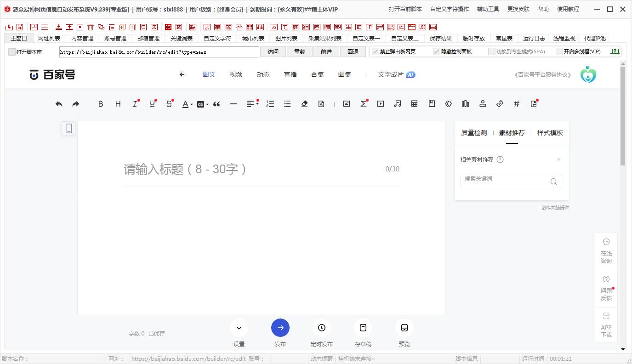Close the 相关素材推荐 panel with the x
This screenshot has height=364, width=632.
559,159
